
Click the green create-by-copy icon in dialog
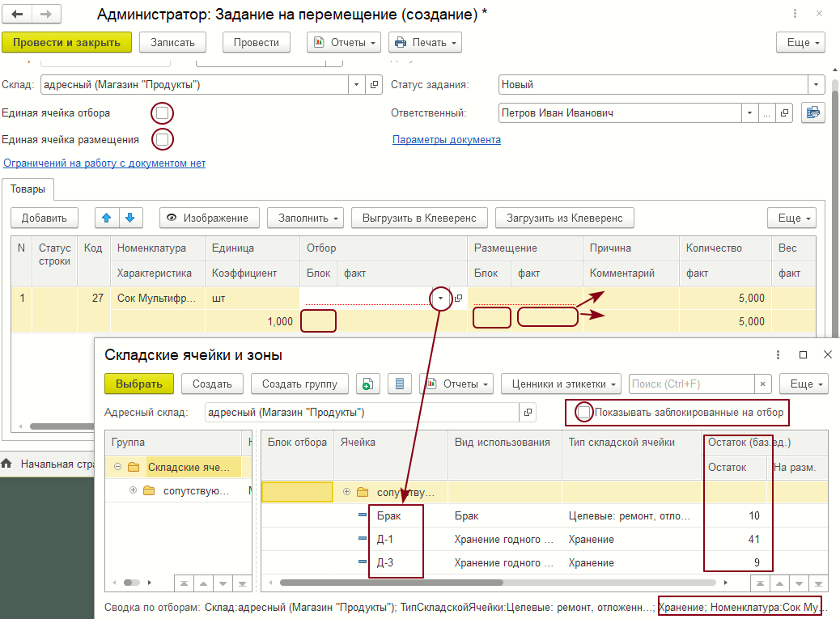pyautogui.click(x=367, y=384)
